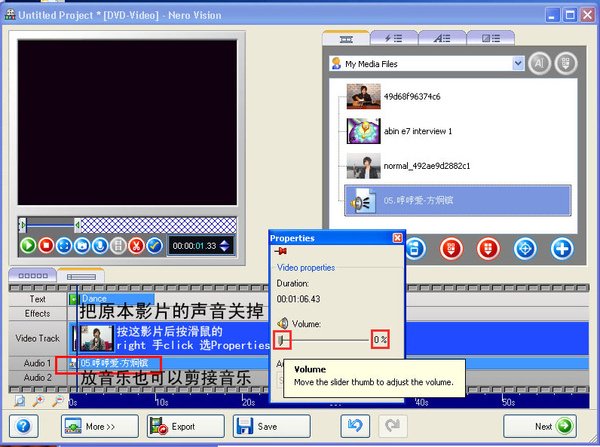Click the blue target browse icon
The image size is (600, 447).
coord(525,249)
